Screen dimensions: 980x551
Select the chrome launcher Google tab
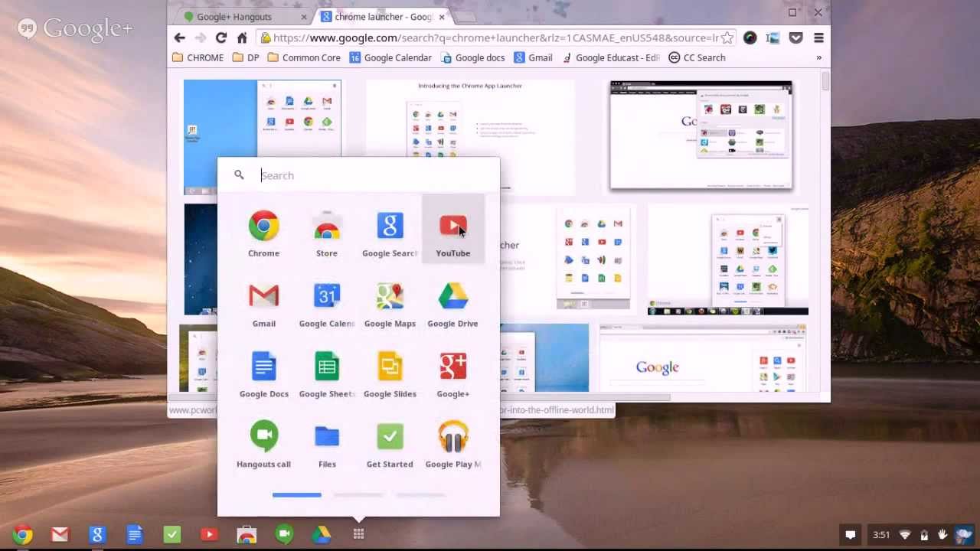383,16
